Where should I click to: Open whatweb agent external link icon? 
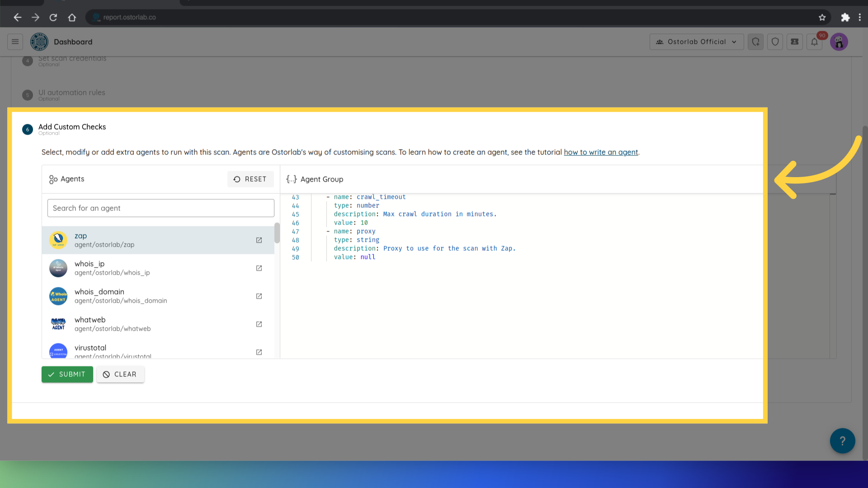click(259, 324)
